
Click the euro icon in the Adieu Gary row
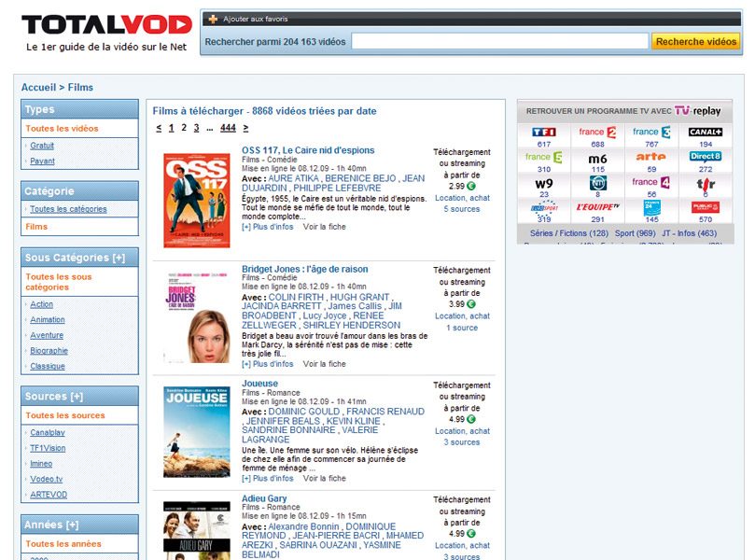[x=471, y=534]
